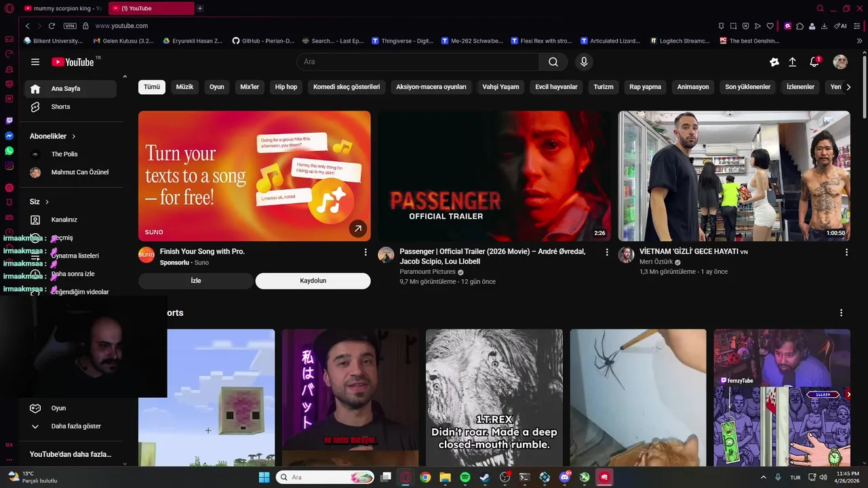The width and height of the screenshot is (868, 488).
Task: Open Ana Sayfa in YouTube sidebar
Action: point(71,89)
